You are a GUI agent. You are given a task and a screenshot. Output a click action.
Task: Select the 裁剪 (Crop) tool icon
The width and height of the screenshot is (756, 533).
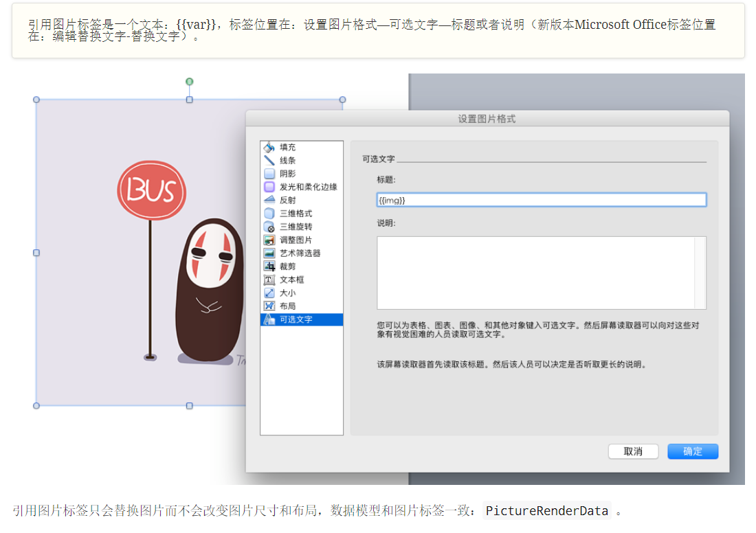click(269, 266)
